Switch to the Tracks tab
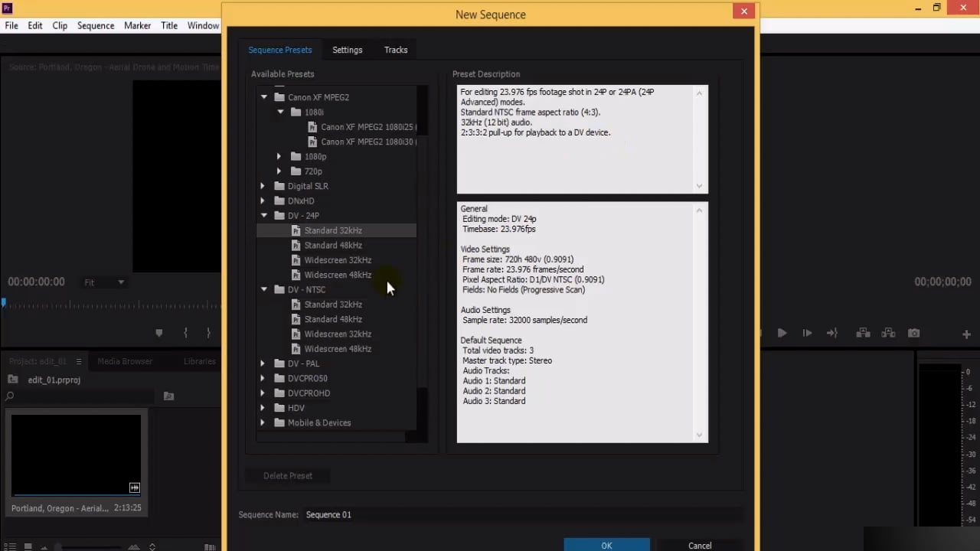This screenshot has width=980, height=551. tap(396, 50)
